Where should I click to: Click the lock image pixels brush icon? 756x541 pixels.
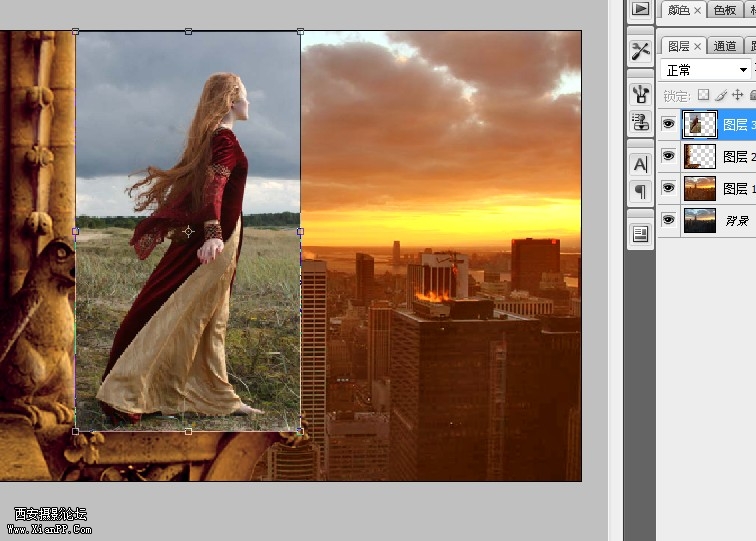(720, 95)
